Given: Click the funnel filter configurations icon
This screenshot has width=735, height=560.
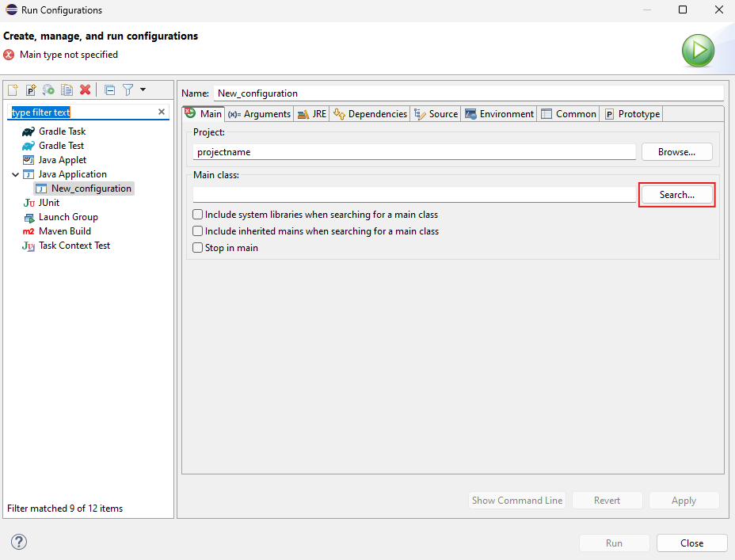Looking at the screenshot, I should point(128,90).
